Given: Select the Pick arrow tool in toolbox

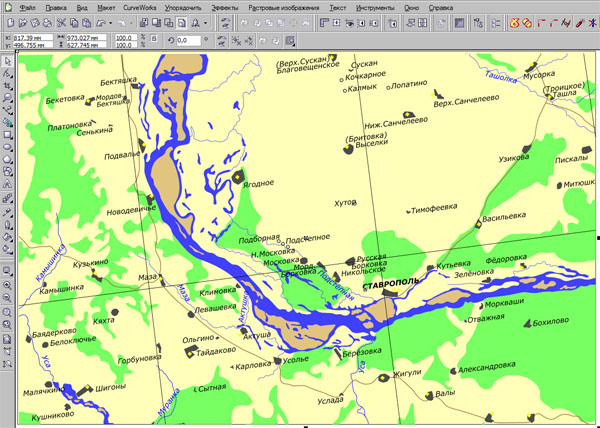Looking at the screenshot, I should click(8, 62).
